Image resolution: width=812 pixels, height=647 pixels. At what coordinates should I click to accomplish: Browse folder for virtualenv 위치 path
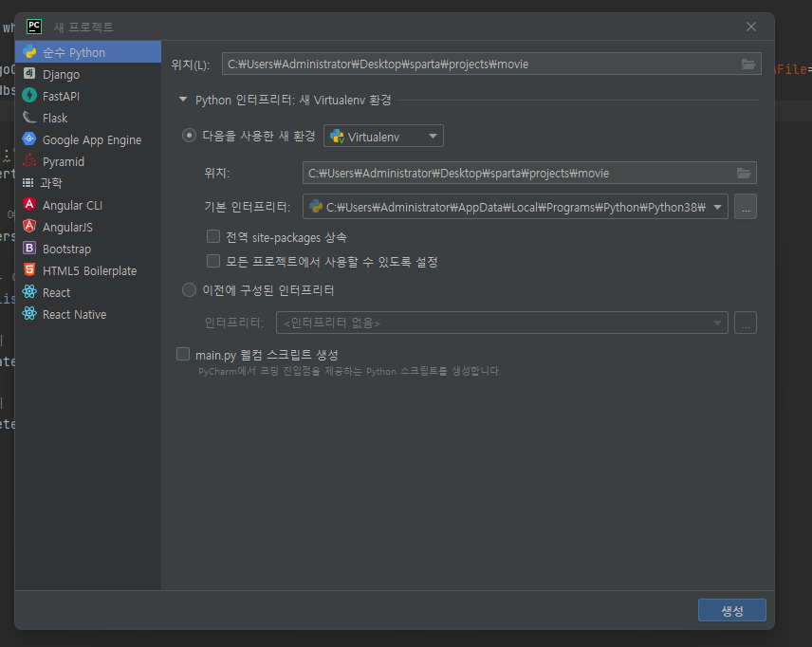(x=744, y=173)
